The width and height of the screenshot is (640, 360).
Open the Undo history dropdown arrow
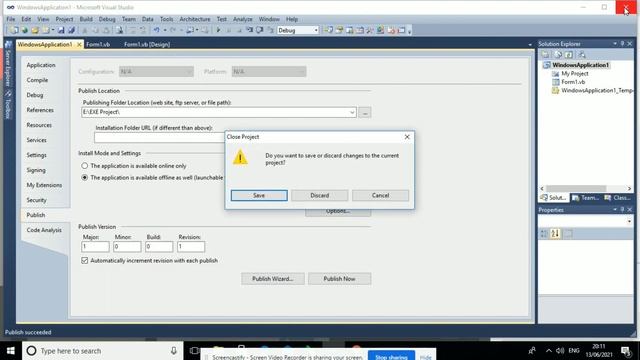click(164, 30)
